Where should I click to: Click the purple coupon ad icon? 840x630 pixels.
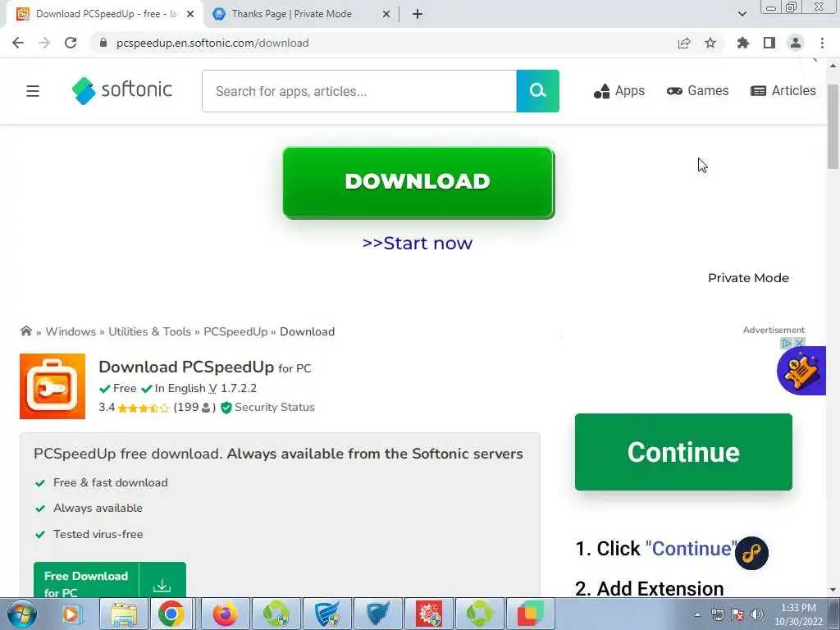pyautogui.click(x=801, y=371)
